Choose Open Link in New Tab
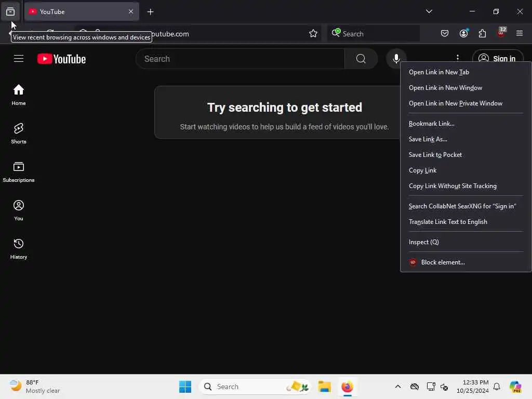 point(465,72)
